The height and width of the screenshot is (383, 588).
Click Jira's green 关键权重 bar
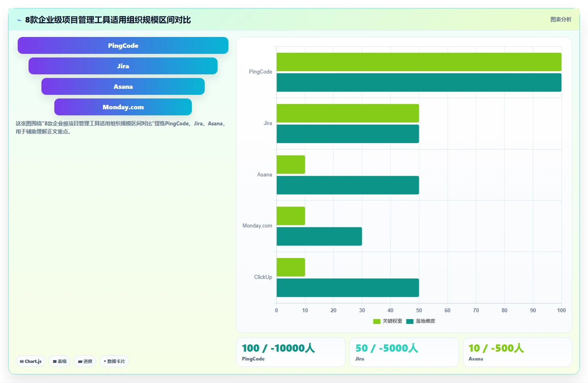(x=347, y=113)
